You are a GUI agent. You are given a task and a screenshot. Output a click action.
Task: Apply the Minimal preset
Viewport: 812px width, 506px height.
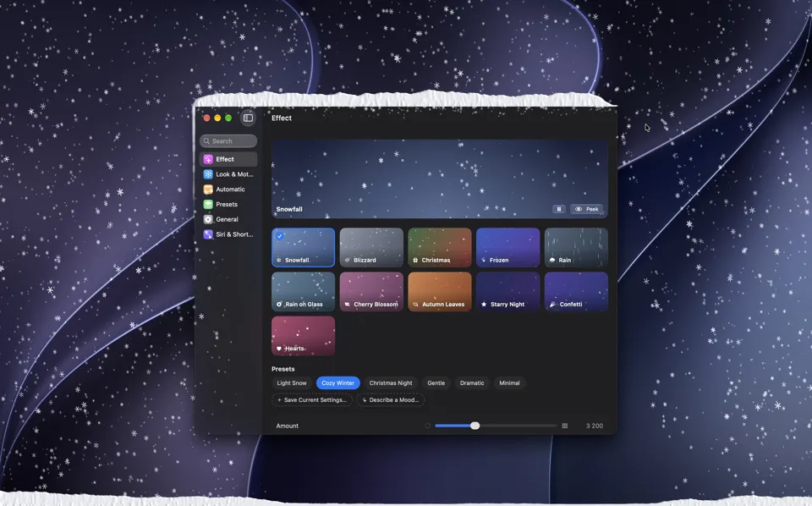(x=509, y=383)
